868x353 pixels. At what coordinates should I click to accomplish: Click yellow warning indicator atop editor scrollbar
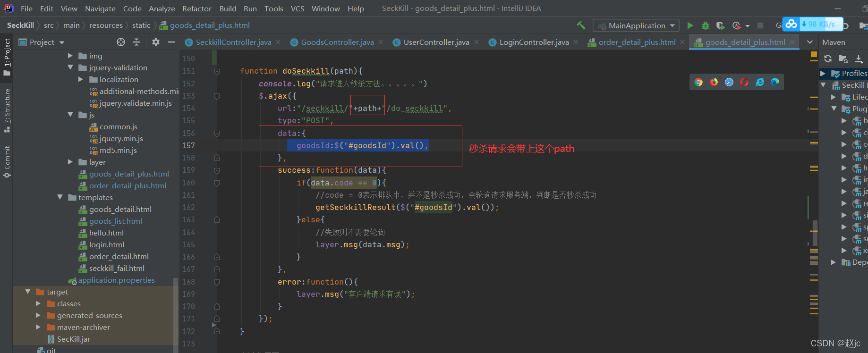(x=814, y=55)
